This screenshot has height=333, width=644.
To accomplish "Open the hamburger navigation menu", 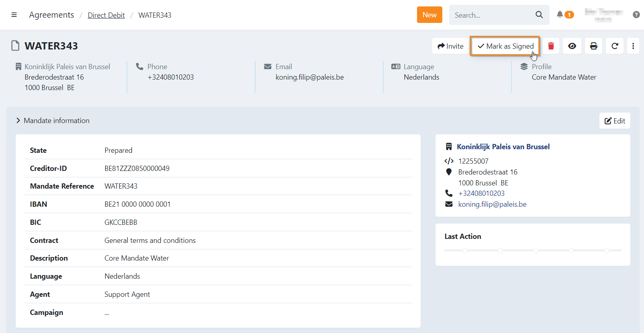I will click(14, 15).
